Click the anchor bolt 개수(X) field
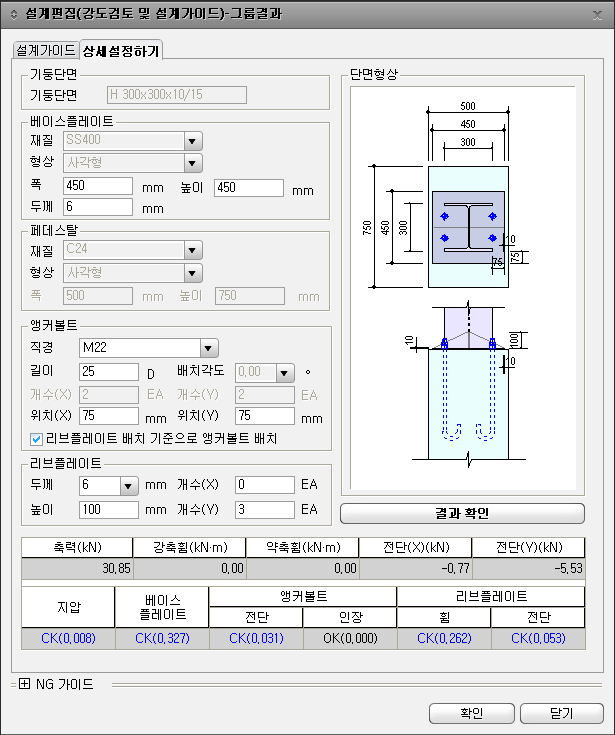This screenshot has height=735, width=615. 109,395
